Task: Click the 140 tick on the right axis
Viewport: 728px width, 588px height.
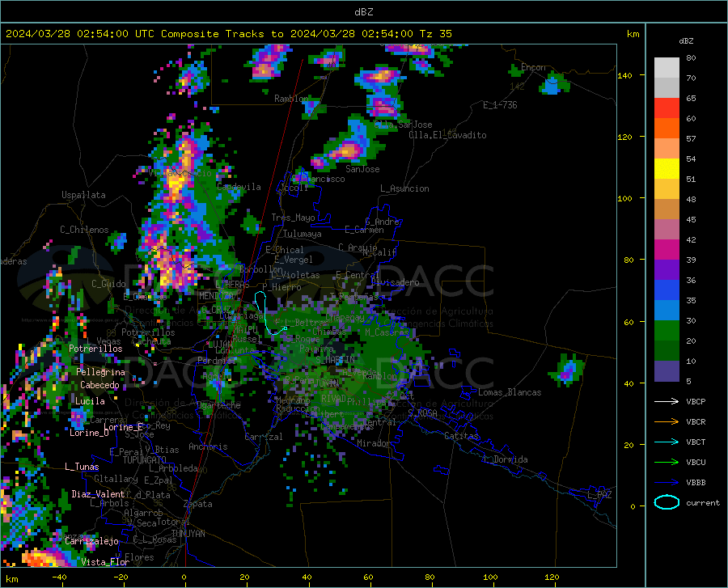Action: click(x=624, y=75)
